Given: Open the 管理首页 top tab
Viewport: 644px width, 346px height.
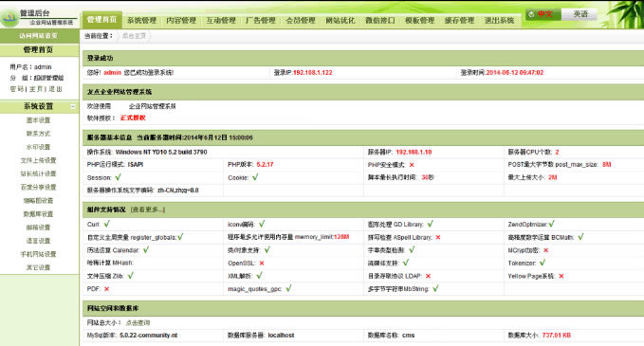Looking at the screenshot, I should 101,20.
